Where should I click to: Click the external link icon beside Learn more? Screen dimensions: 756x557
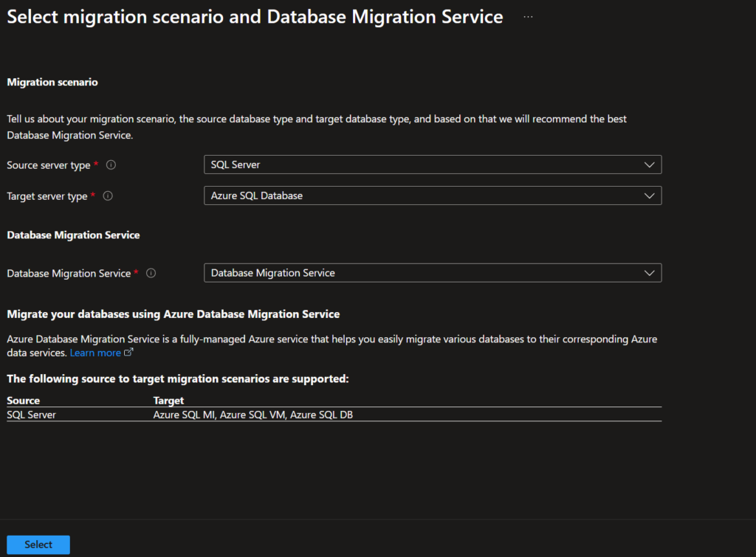(129, 353)
